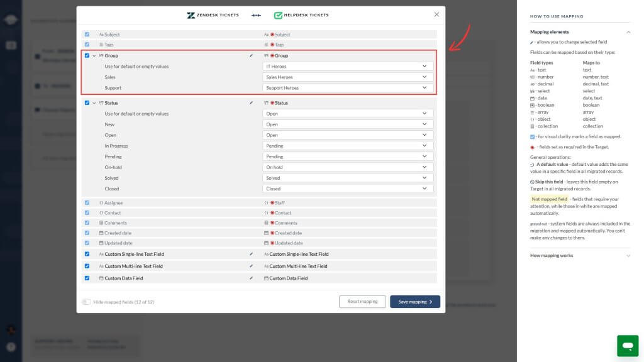Click the select-type icon beside target Status
The image size is (644, 362).
coord(266,103)
